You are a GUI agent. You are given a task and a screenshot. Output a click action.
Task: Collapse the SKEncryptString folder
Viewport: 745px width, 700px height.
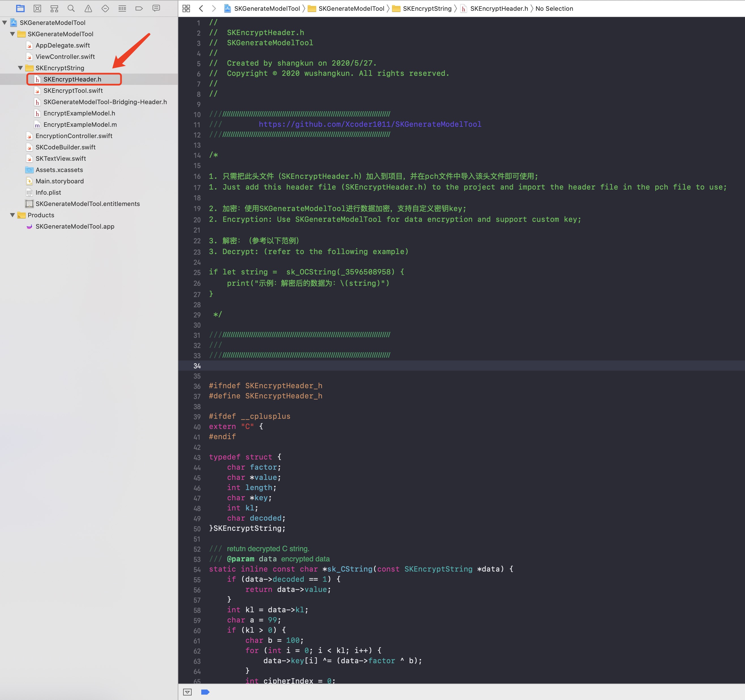(x=21, y=68)
